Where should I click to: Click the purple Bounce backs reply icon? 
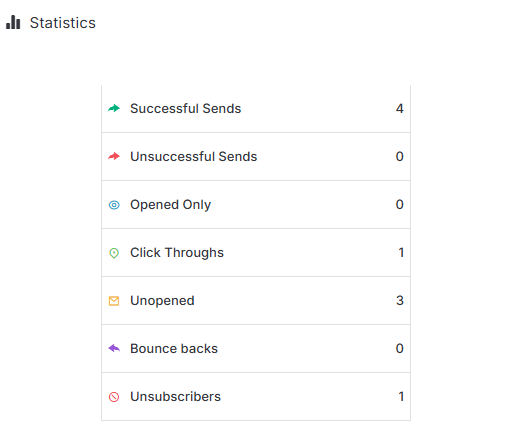point(114,348)
